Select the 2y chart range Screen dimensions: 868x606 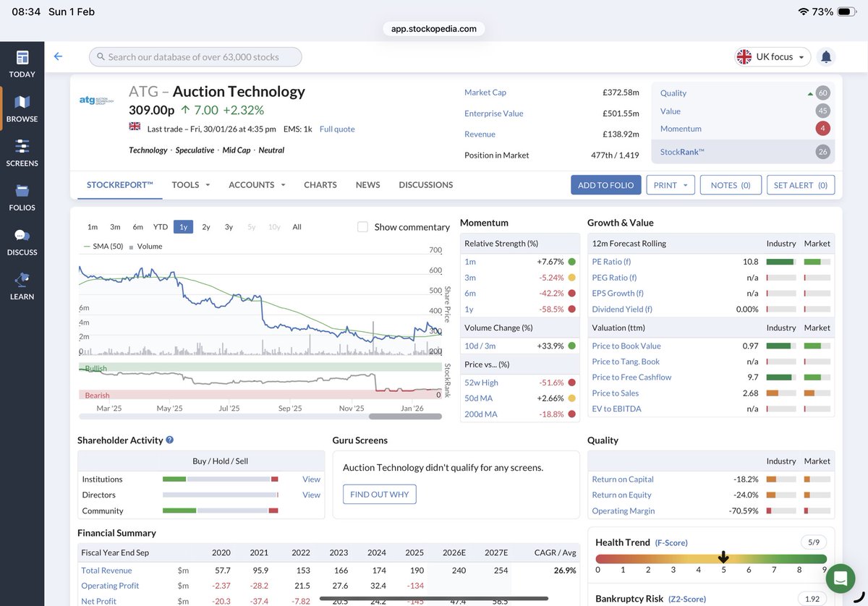pos(206,227)
